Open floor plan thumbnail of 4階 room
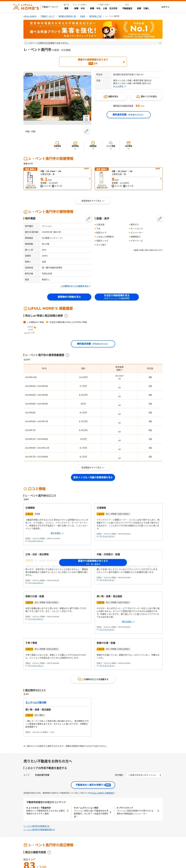The width and height of the screenshot is (186, 868). click(101, 178)
